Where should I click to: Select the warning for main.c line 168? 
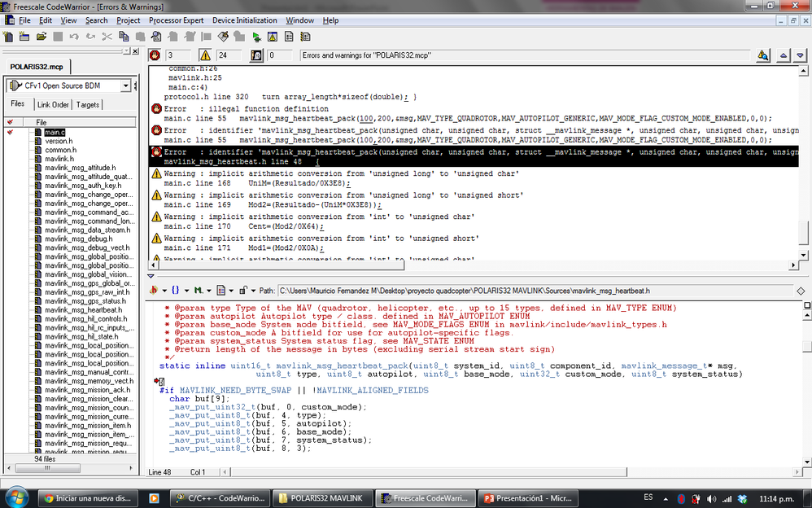[474, 178]
